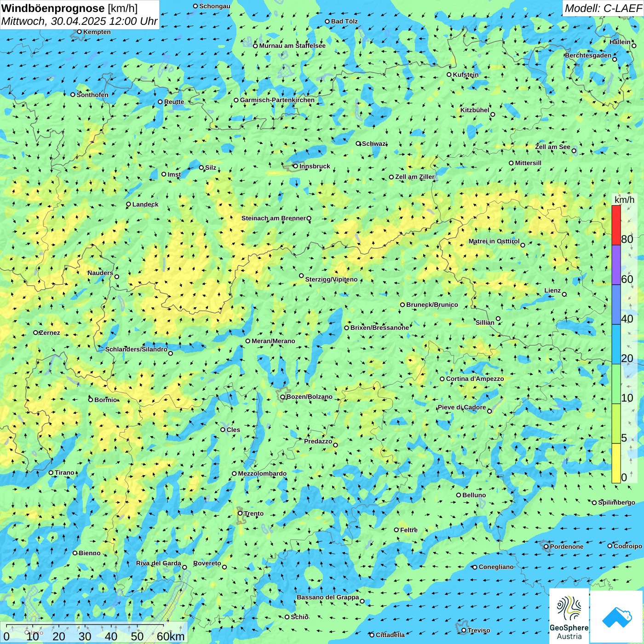This screenshot has width=644, height=644.
Task: Click the Steinach am Brenner label
Action: click(274, 218)
